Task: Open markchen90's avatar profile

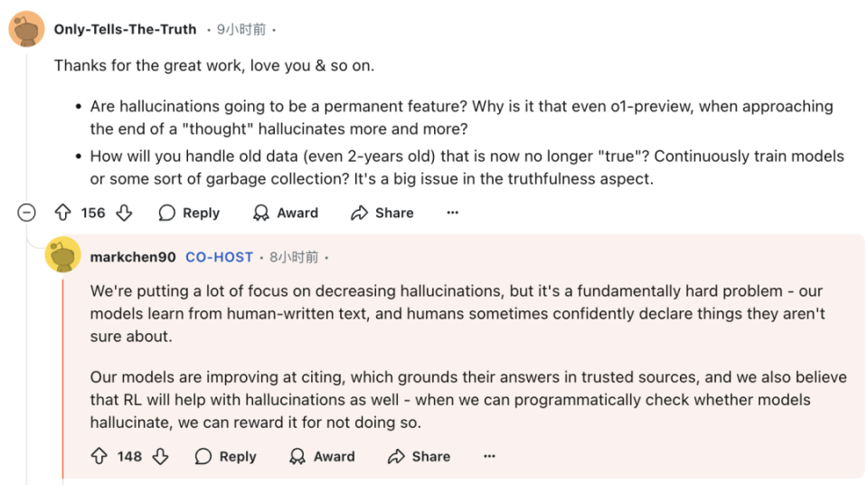Action: [x=62, y=255]
